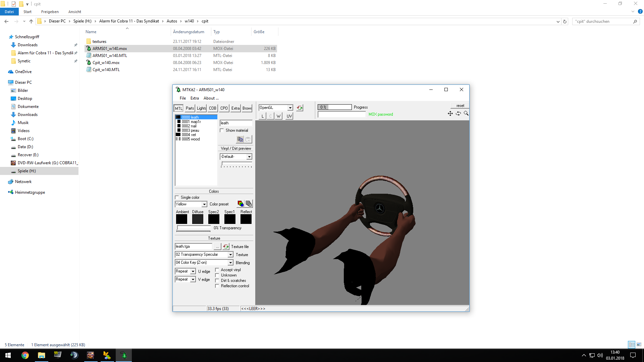Copy material with the copy icon
Screen dimensions: 644x362
point(240,139)
